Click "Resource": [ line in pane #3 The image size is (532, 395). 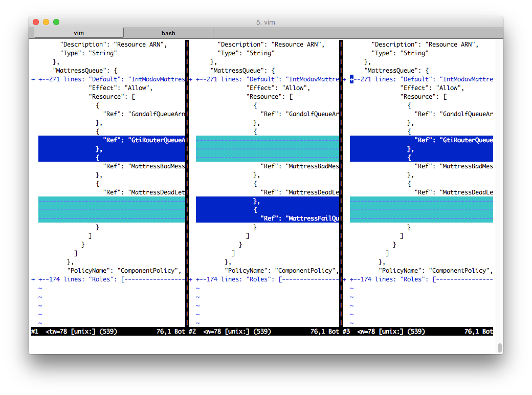pos(424,97)
